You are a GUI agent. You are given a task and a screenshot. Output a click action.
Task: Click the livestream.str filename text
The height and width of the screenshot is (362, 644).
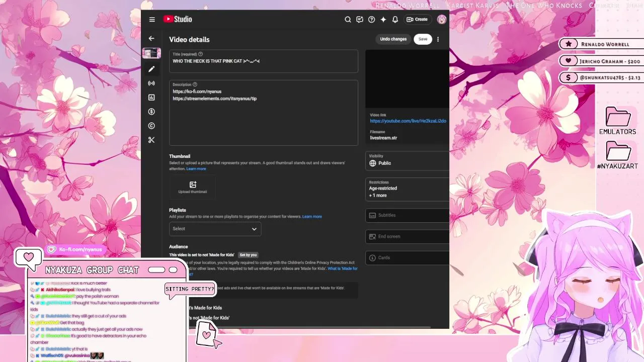pyautogui.click(x=383, y=138)
